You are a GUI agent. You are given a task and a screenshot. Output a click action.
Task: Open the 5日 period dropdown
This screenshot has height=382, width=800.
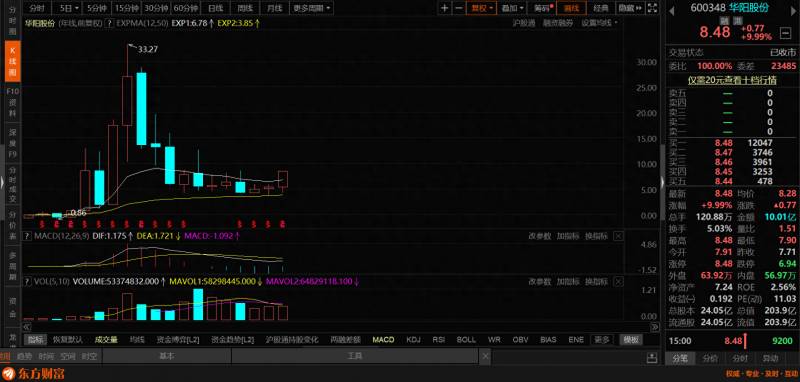coord(69,8)
